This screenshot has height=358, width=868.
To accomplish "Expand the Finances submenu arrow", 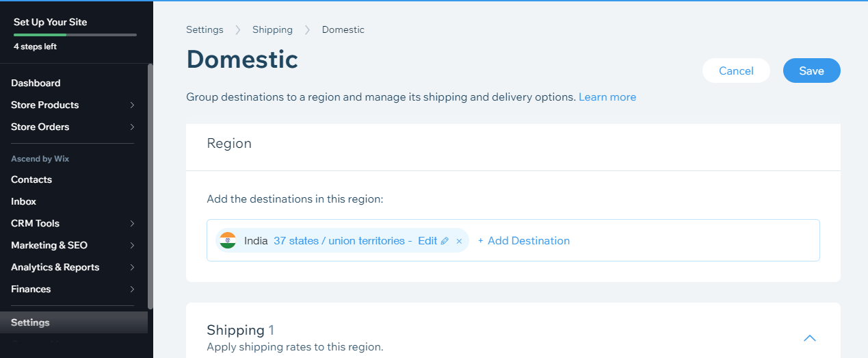I will [132, 290].
